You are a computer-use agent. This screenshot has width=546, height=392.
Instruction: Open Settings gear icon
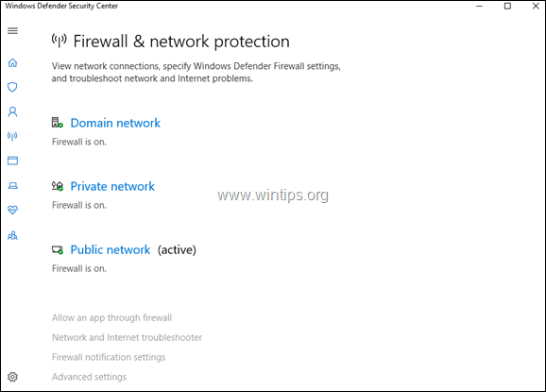pyautogui.click(x=12, y=377)
